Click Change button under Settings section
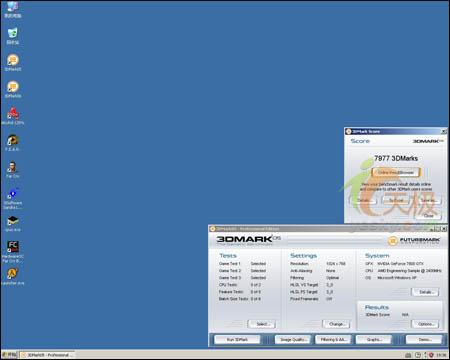450x360 pixels. (x=336, y=324)
